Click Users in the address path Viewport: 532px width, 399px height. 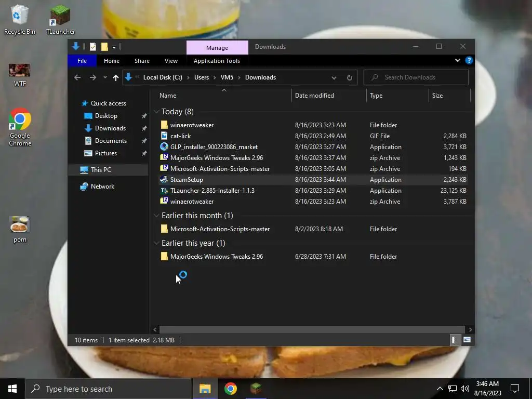click(202, 77)
